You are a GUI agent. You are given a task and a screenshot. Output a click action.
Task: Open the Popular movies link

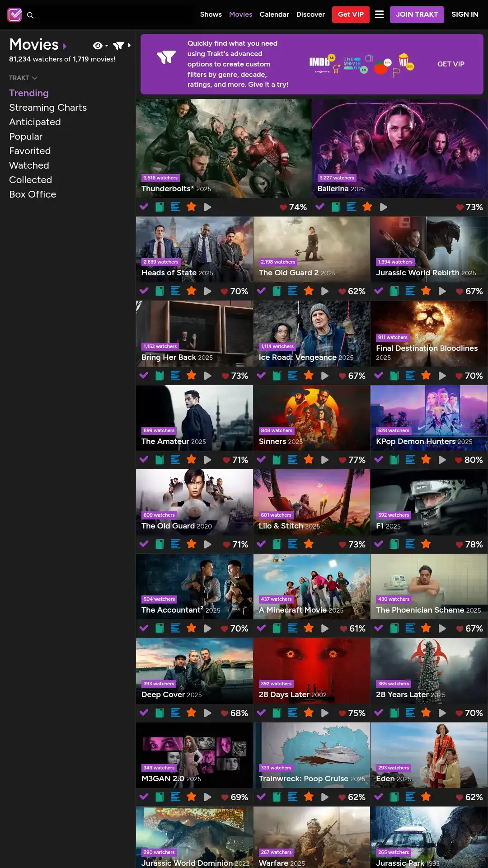26,137
